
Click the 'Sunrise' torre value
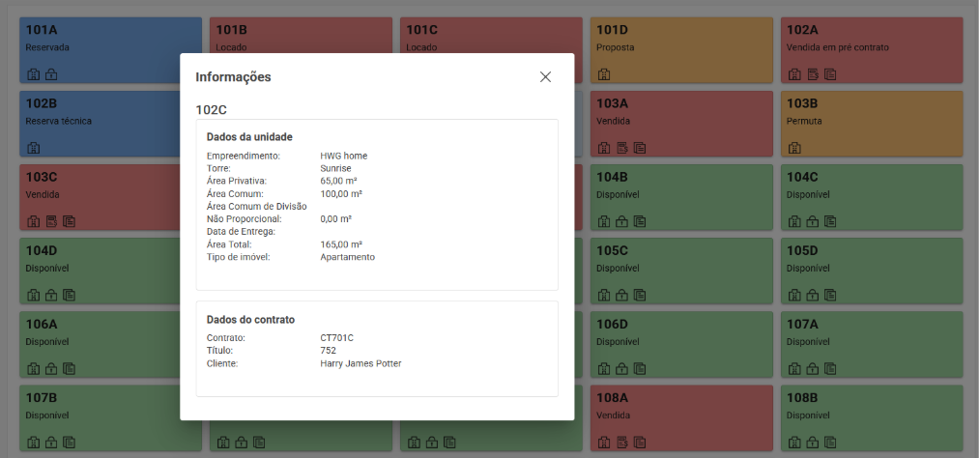tap(335, 168)
